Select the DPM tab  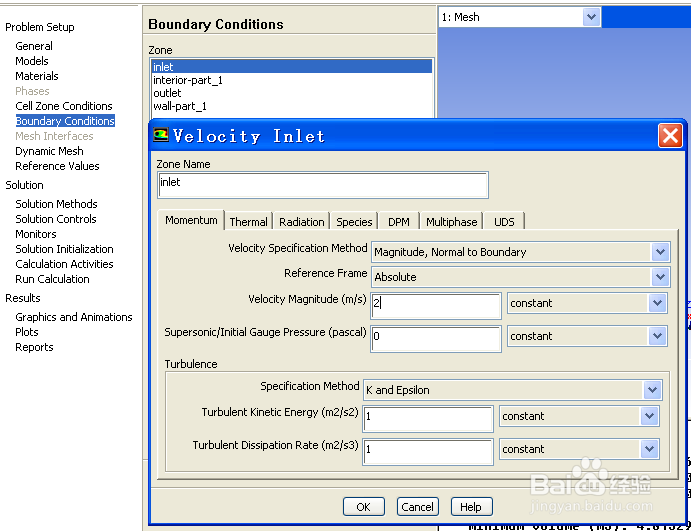click(x=398, y=222)
